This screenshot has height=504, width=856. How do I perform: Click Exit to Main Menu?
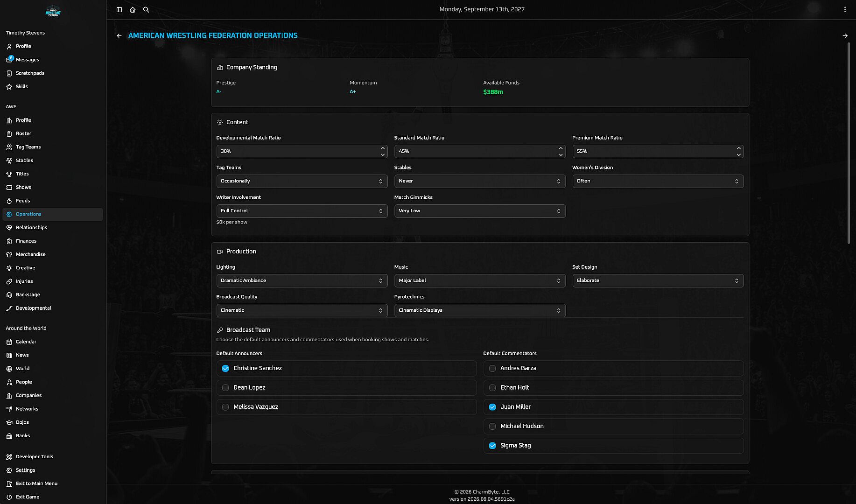point(52,484)
